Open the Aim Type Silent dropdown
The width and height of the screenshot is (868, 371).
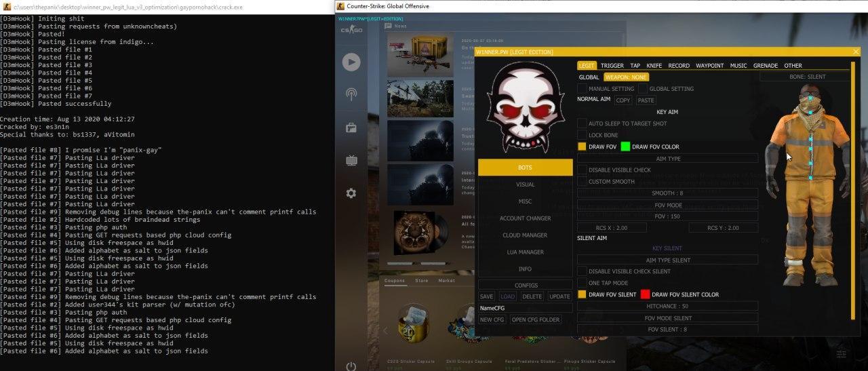[x=667, y=260]
